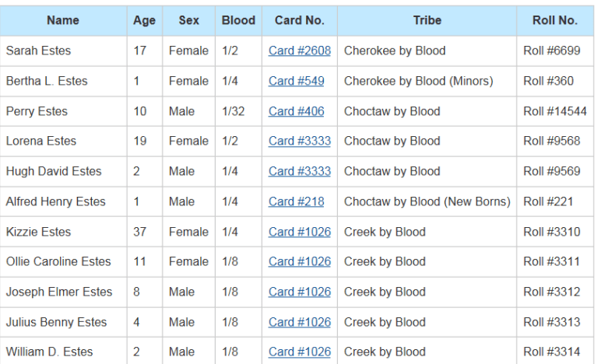This screenshot has height=364, width=598.
Task: Click the Roll #14544 cell
Action: pyautogui.click(x=554, y=111)
